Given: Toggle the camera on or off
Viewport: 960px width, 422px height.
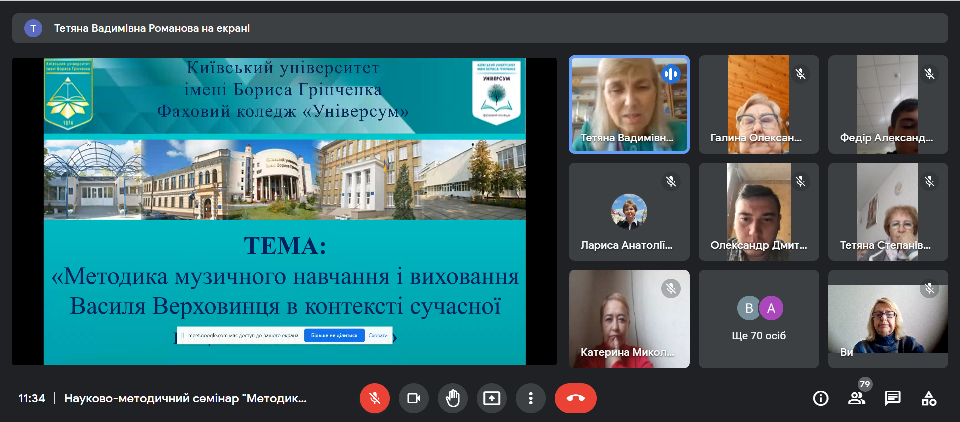Looking at the screenshot, I should [x=414, y=398].
